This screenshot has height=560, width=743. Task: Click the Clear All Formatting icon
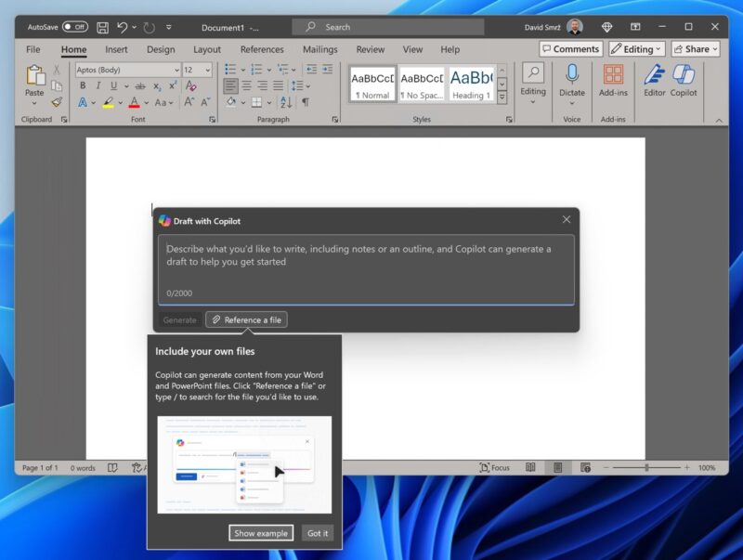point(190,85)
